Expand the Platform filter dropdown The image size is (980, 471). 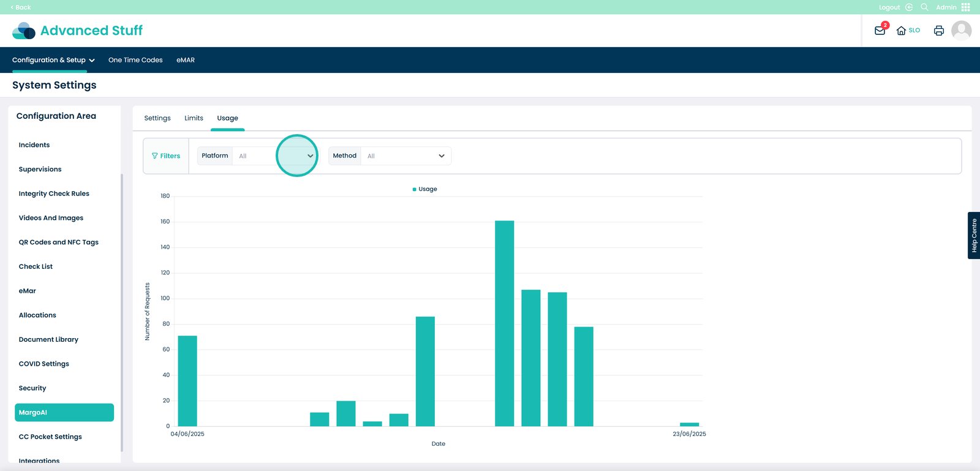(310, 156)
